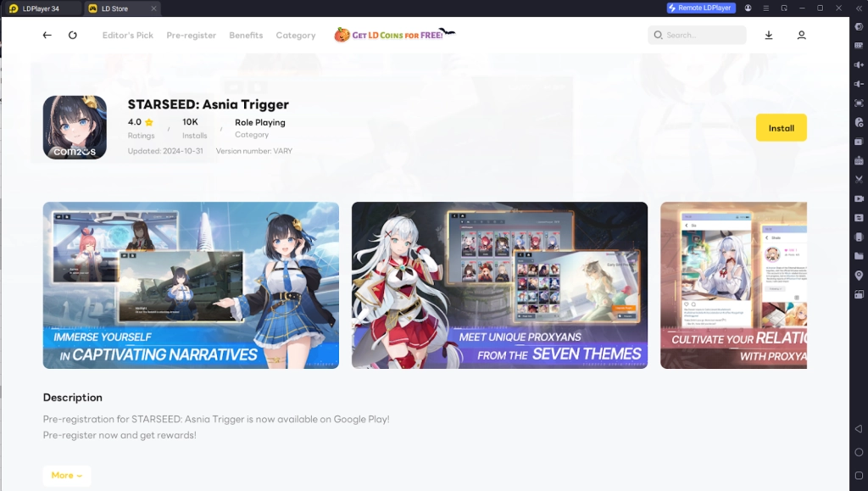Open the Captivating Narratives screenshot

[x=191, y=285]
